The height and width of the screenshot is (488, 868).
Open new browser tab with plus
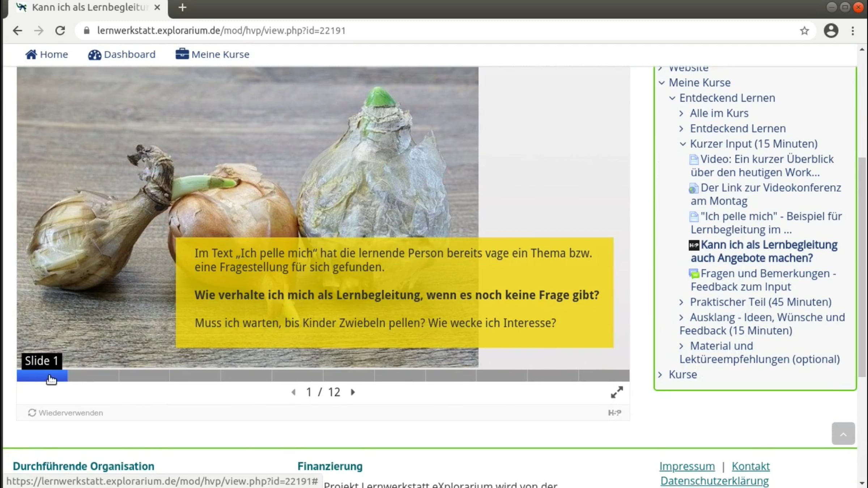182,8
